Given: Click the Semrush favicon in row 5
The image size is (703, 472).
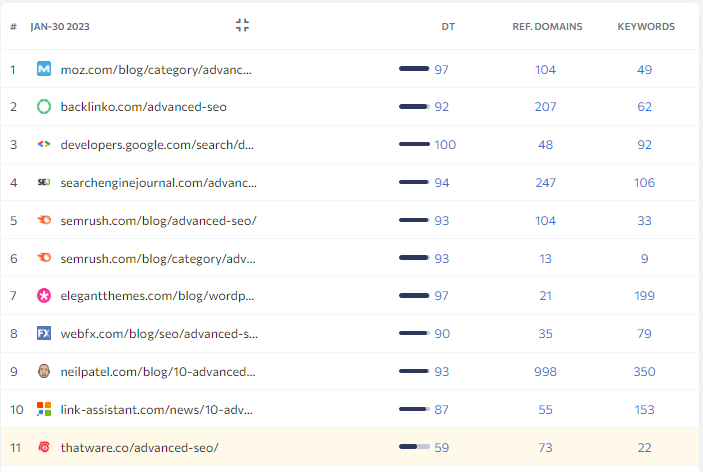Looking at the screenshot, I should point(44,220).
